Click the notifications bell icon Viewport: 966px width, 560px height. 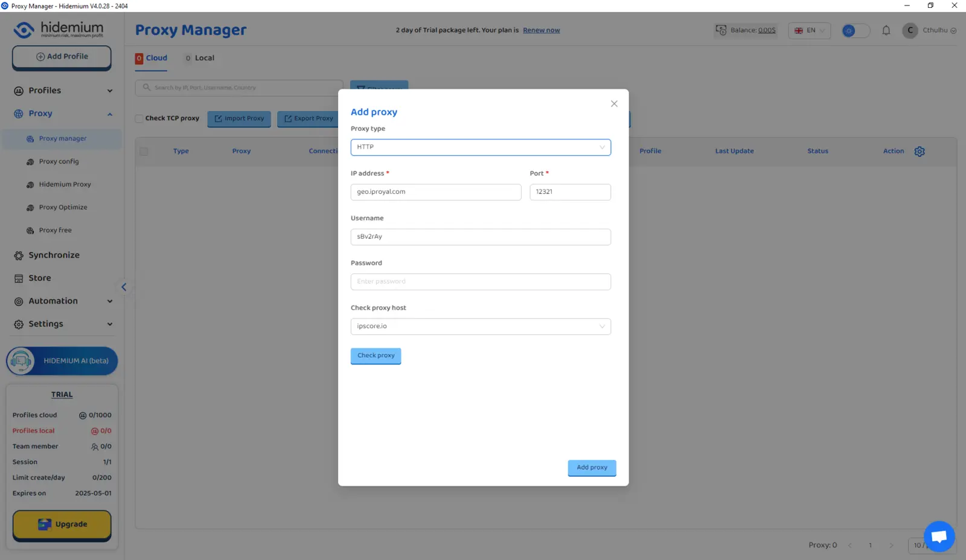click(x=886, y=30)
